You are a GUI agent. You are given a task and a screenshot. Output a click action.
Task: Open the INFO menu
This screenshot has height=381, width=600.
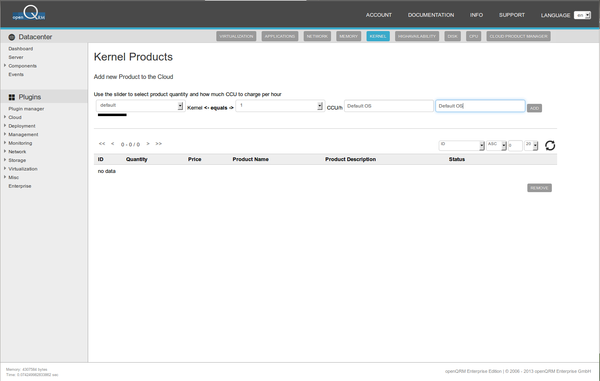pyautogui.click(x=476, y=15)
